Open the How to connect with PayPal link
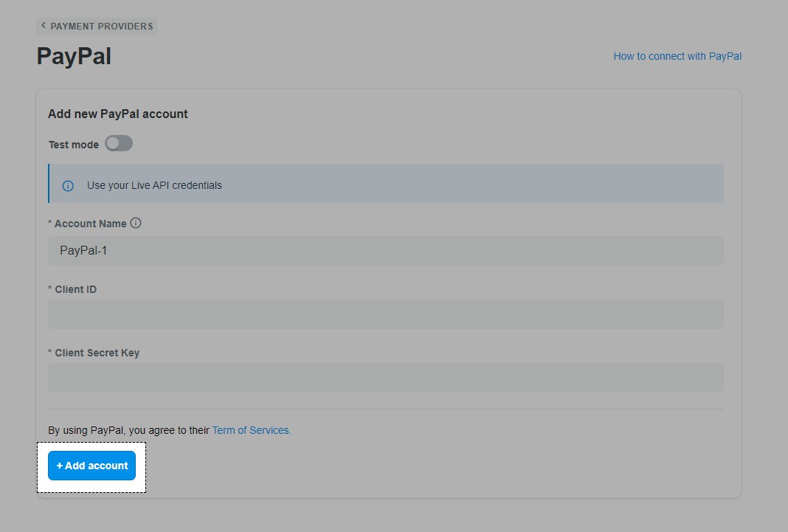Viewport: 788px width, 532px height. (677, 56)
